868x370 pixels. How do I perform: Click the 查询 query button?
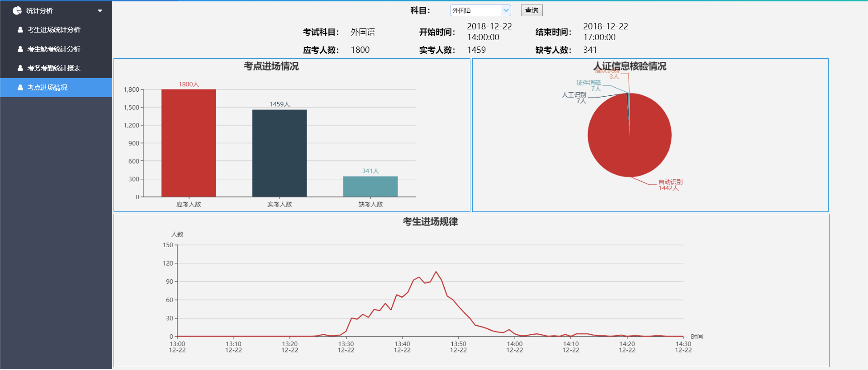(531, 10)
